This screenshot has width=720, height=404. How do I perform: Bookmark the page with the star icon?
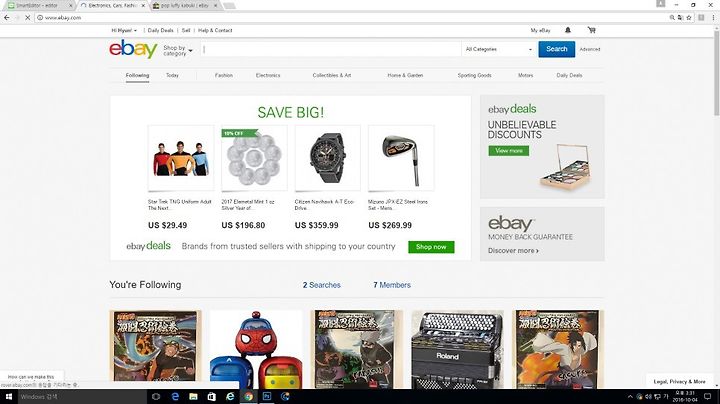[x=689, y=17]
